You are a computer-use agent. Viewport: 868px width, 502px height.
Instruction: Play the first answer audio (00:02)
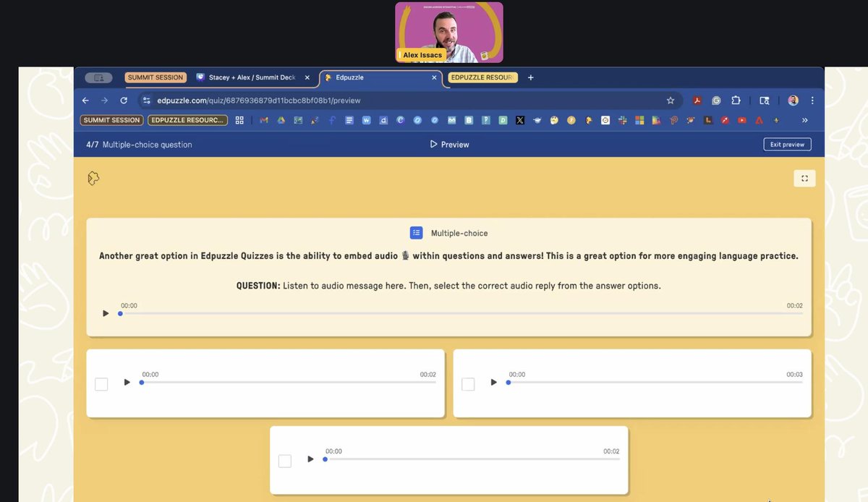[127, 382]
